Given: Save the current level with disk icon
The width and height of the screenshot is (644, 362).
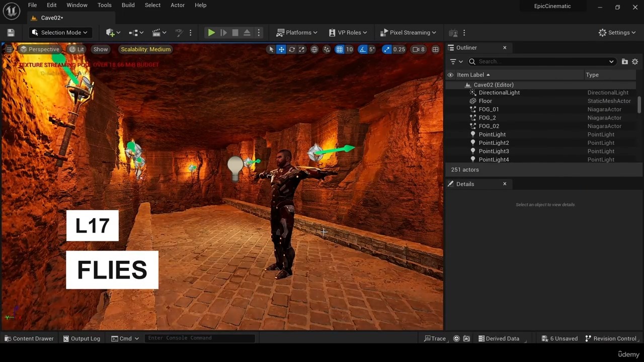Looking at the screenshot, I should tap(11, 33).
